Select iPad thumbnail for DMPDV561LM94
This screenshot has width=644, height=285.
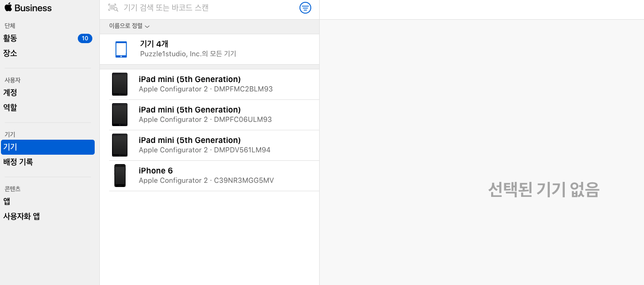tap(120, 145)
